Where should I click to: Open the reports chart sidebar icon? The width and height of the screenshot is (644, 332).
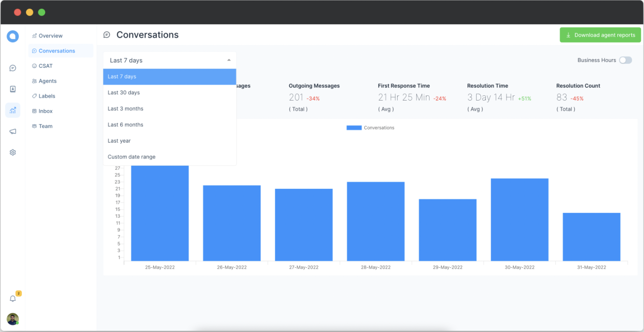13,110
